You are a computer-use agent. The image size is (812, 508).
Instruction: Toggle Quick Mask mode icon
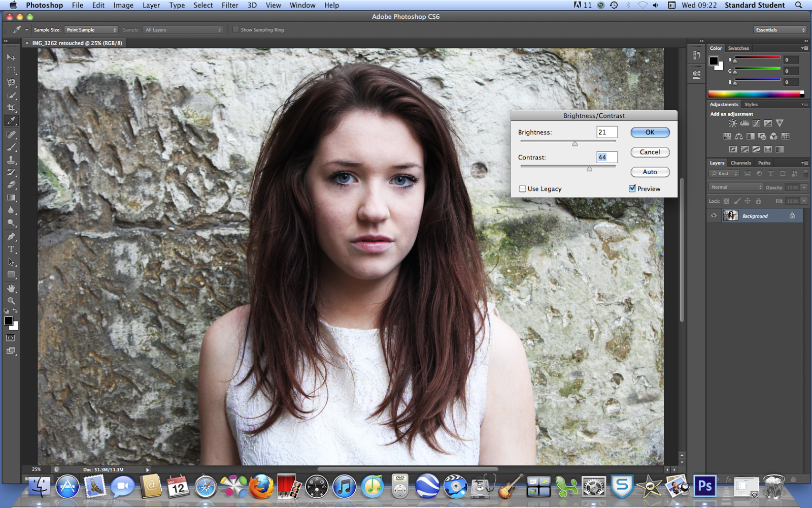(x=11, y=338)
